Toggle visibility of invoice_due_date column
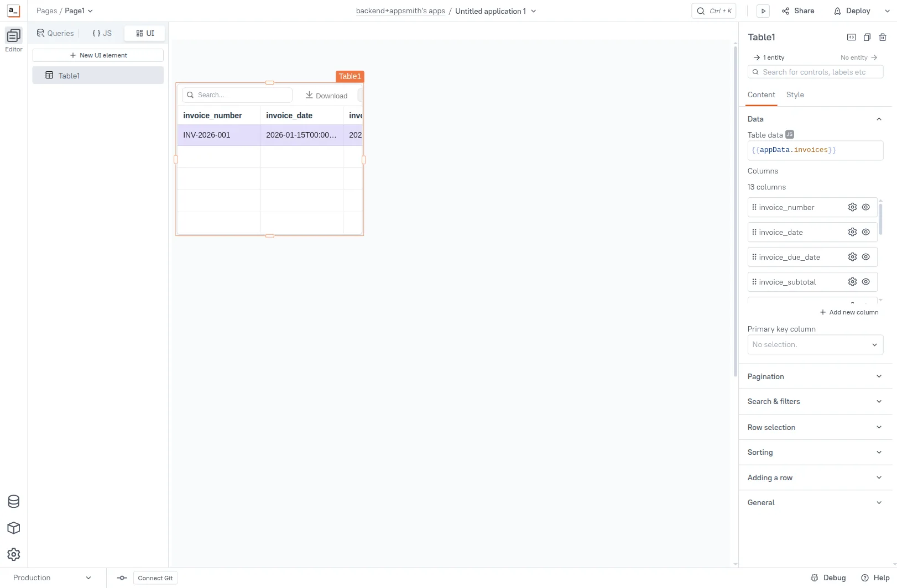 click(866, 257)
